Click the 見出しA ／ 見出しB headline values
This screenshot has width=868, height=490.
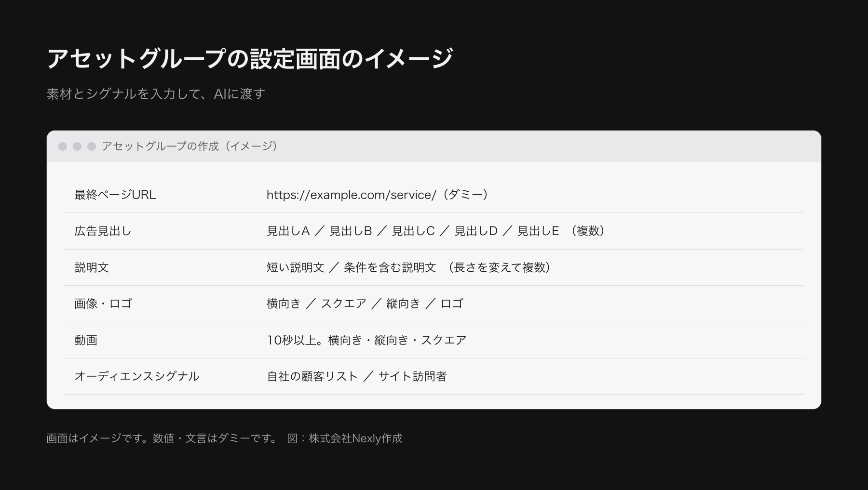click(x=319, y=231)
